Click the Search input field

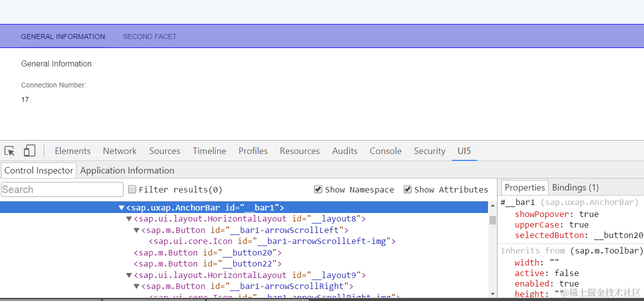[62, 189]
